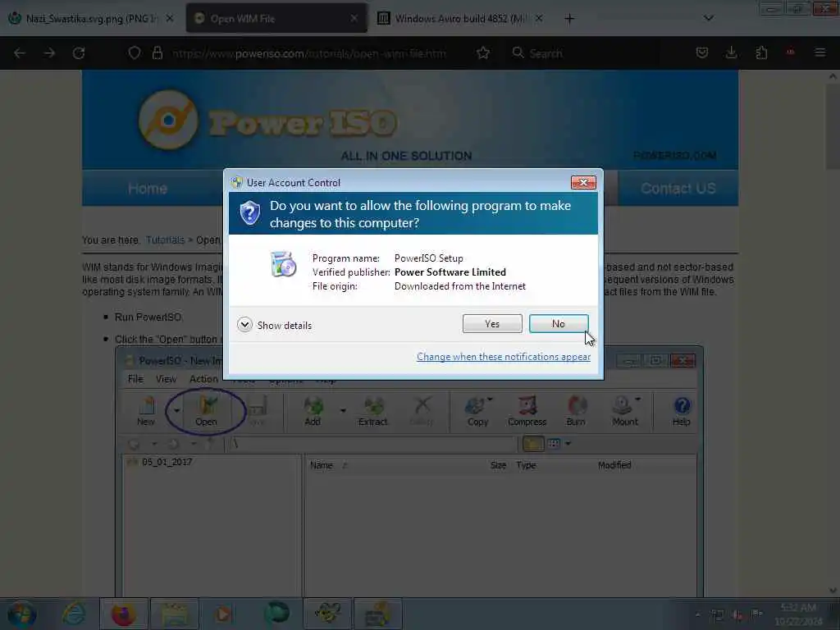Click Yes in the User Account Control dialog
The height and width of the screenshot is (630, 840).
point(492,323)
